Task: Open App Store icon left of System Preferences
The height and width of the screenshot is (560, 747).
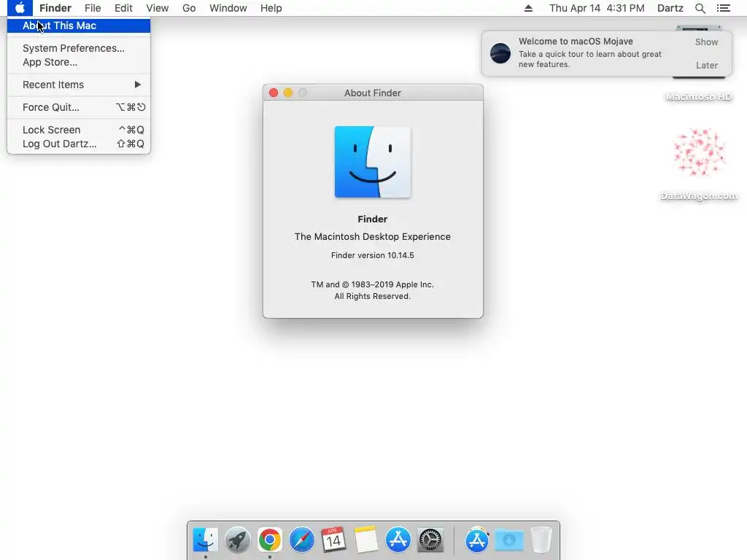Action: pos(398,540)
